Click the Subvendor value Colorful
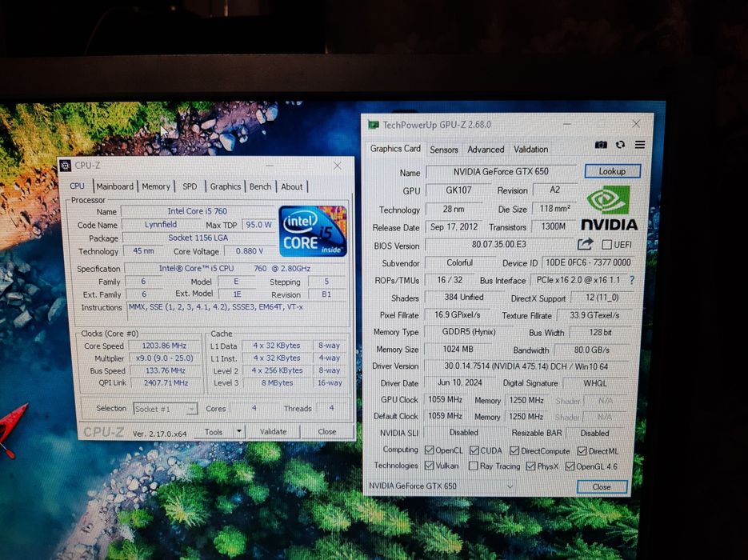 pyautogui.click(x=459, y=263)
